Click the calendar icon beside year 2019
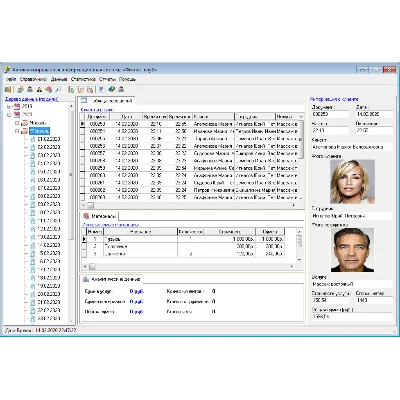Viewport: 400px width, 400px height. point(17,106)
